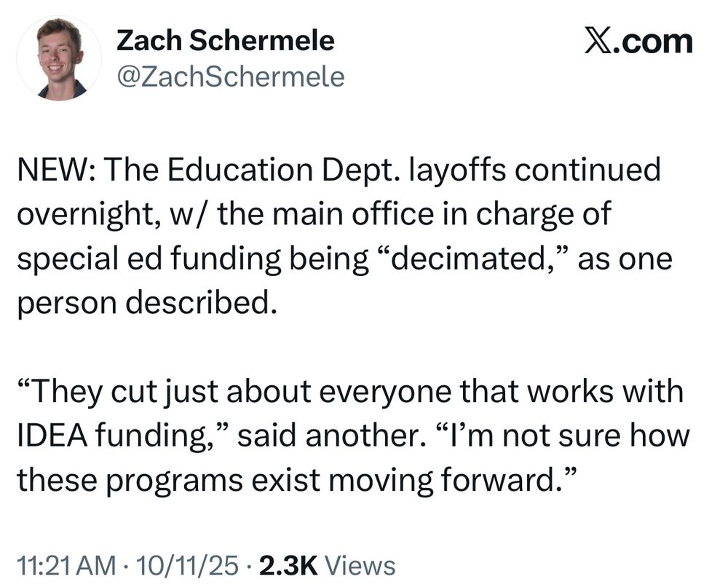
Task: Click the words layoffs continued
Action: pyautogui.click(x=534, y=170)
